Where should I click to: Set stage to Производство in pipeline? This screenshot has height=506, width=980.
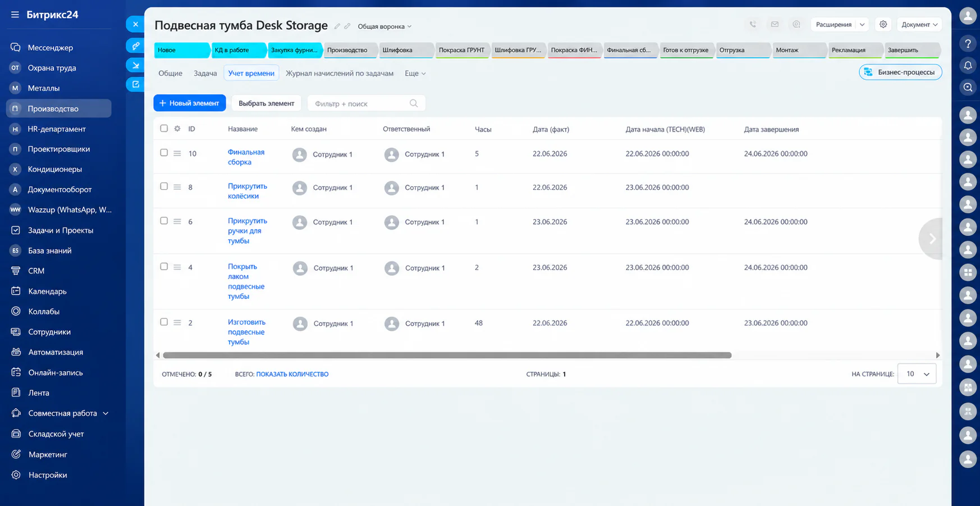(x=350, y=50)
